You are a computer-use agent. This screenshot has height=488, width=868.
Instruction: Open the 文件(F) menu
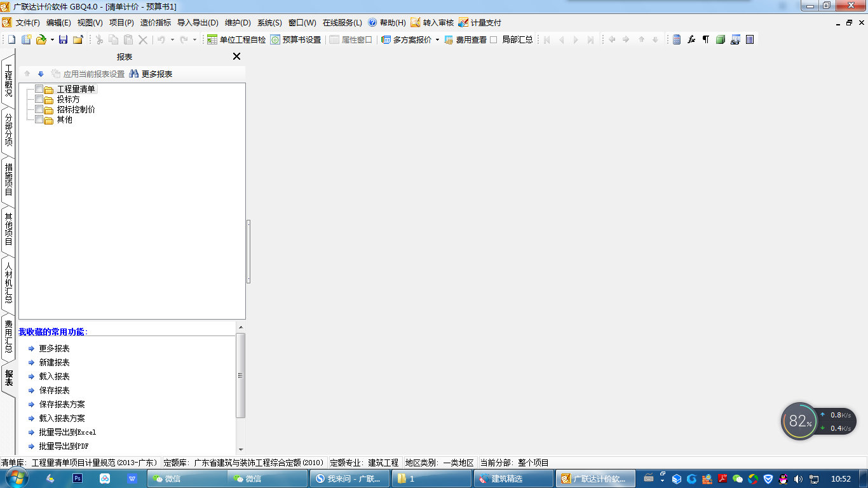[28, 22]
